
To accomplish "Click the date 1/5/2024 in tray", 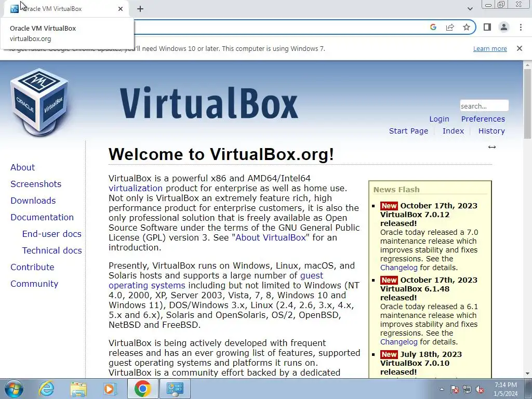I will point(506,394).
